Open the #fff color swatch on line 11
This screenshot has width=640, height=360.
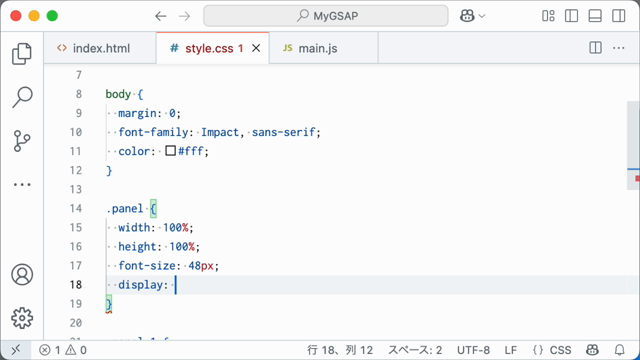(x=170, y=151)
